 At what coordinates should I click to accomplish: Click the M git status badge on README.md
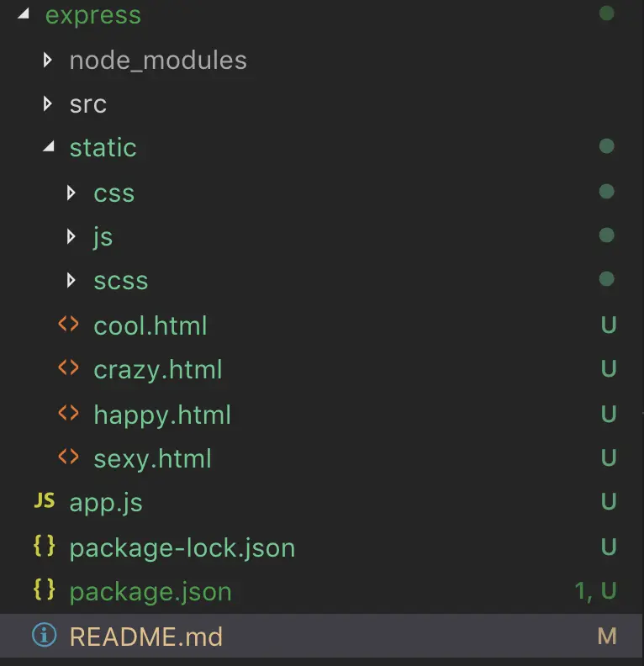coord(607,637)
